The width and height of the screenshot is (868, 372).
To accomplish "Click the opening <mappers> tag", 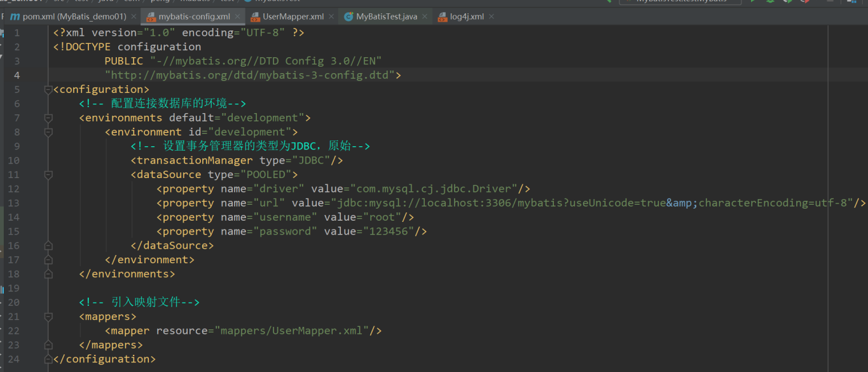I will (108, 317).
